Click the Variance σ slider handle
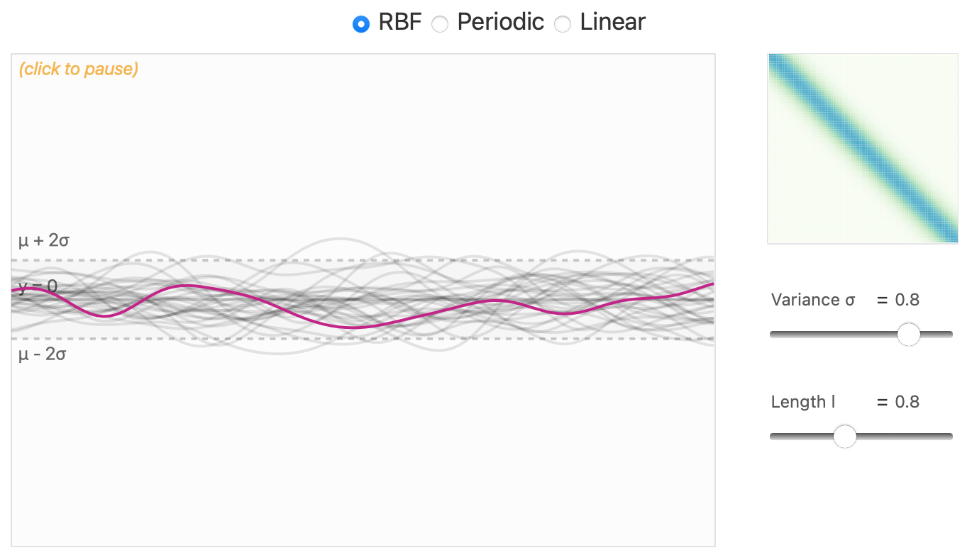 tap(908, 334)
